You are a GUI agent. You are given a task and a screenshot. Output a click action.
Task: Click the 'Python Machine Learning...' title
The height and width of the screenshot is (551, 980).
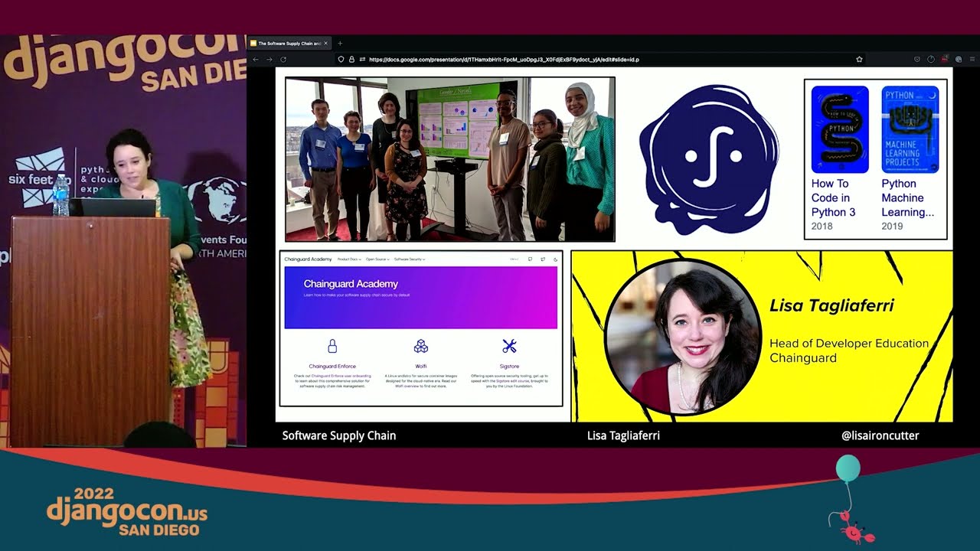pos(908,197)
